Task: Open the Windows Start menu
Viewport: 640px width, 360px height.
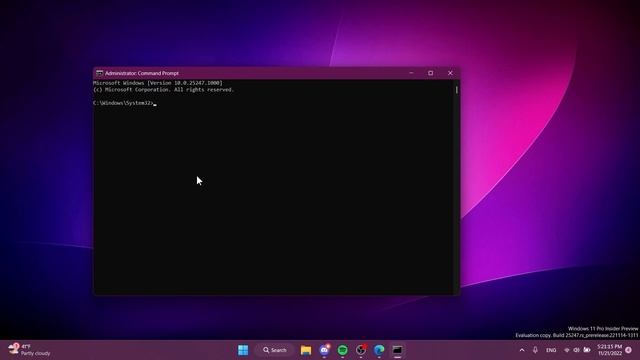Action: [243, 350]
